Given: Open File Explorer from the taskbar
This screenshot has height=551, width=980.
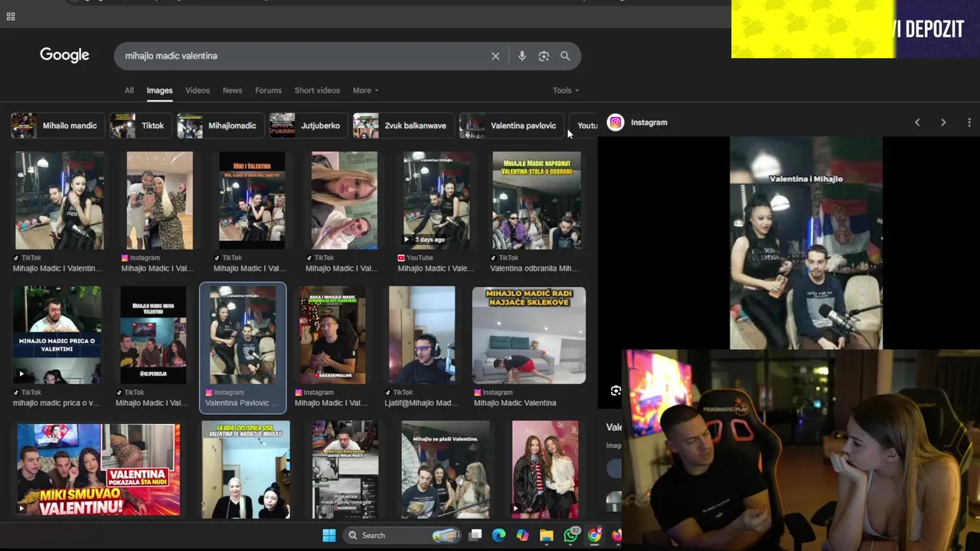Looking at the screenshot, I should tap(546, 535).
